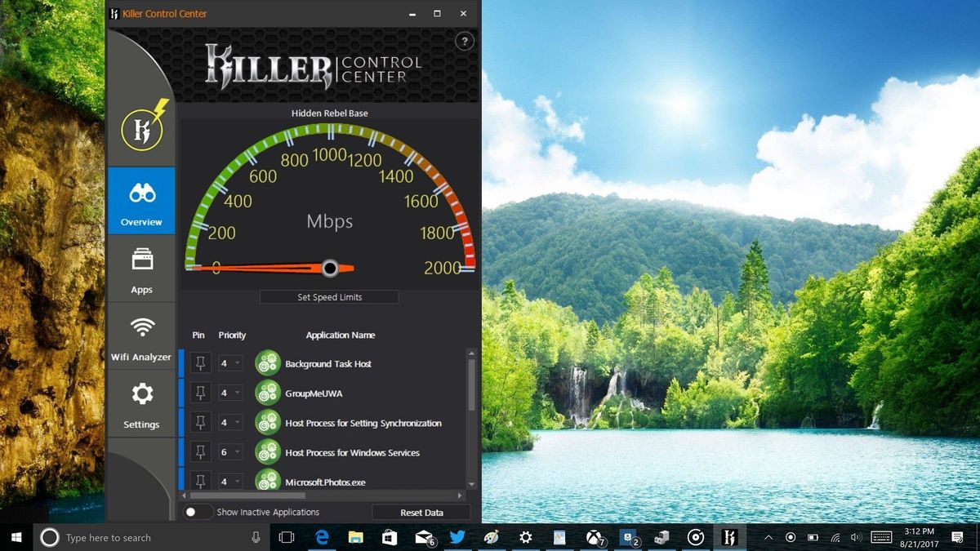Click the Background Task Host gear icon
980x551 pixels.
(x=268, y=363)
